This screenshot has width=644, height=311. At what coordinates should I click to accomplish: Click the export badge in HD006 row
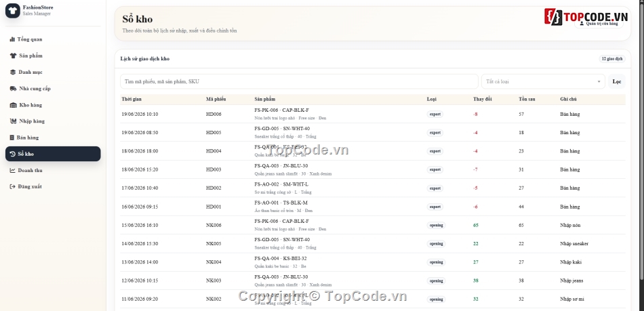point(435,114)
